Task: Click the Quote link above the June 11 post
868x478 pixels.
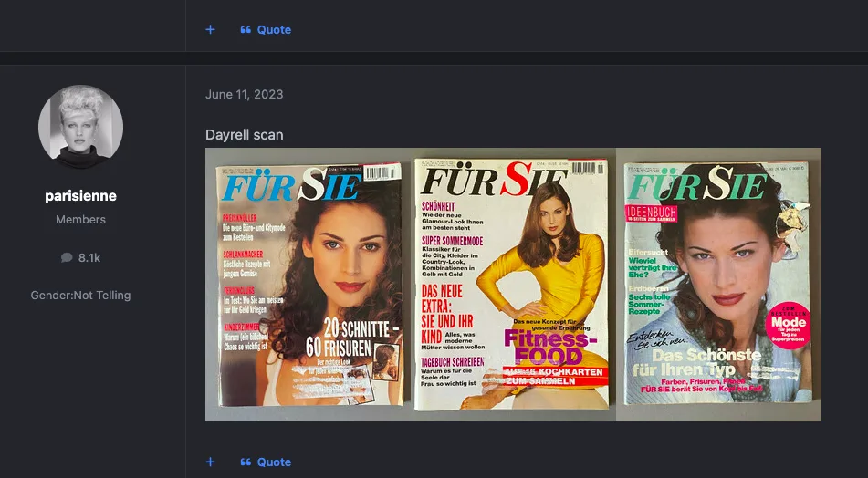Action: pos(274,29)
